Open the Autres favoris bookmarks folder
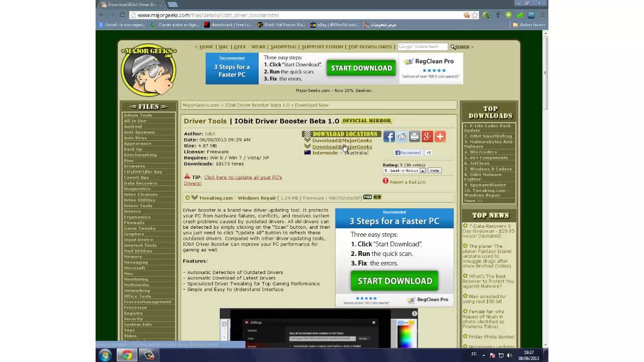Viewport: 644px width, 362px height. coord(529,24)
